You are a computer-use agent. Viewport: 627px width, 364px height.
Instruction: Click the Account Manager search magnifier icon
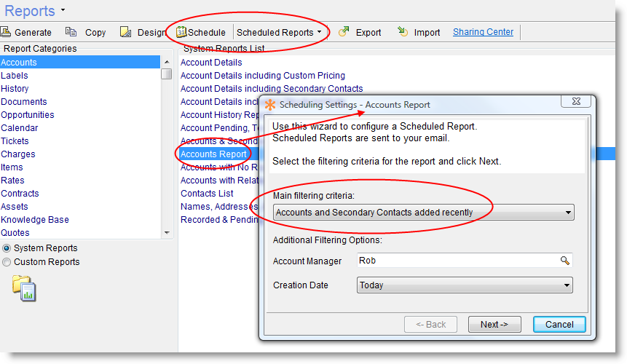click(564, 261)
